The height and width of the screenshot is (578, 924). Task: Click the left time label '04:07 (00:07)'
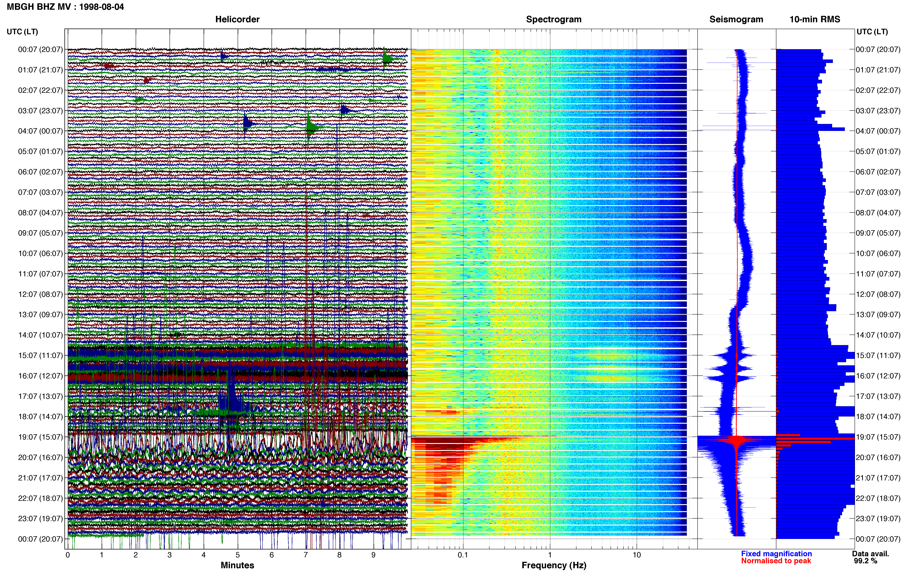[41, 131]
